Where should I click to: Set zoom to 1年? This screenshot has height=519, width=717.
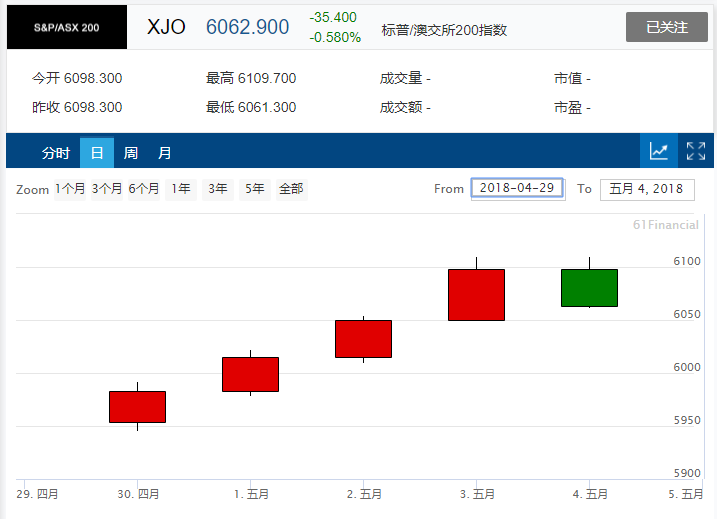point(181,189)
